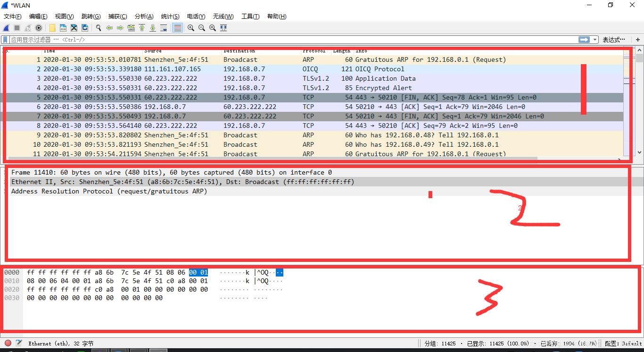
Task: Save this capture file
Action: (x=63, y=28)
